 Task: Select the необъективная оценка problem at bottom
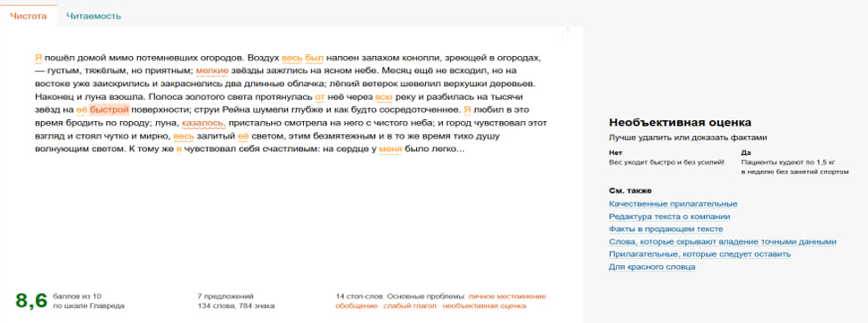point(485,306)
